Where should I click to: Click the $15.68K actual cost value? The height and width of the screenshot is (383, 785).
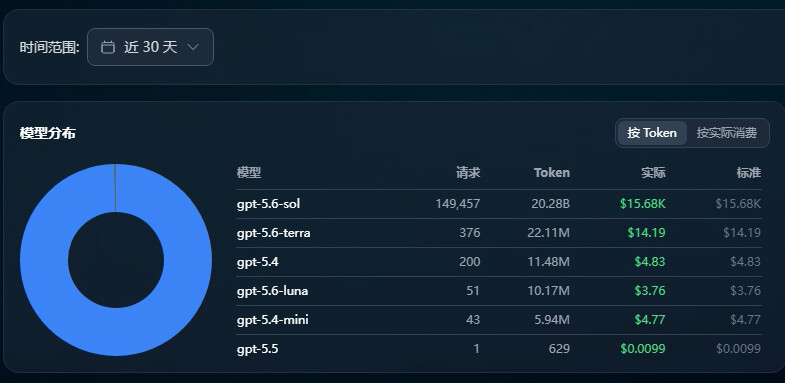pyautogui.click(x=643, y=204)
